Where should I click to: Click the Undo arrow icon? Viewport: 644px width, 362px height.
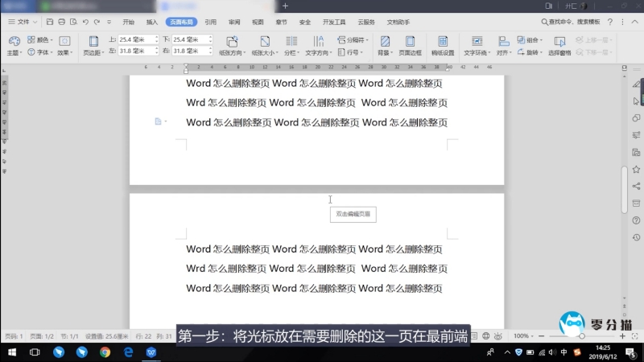click(x=85, y=23)
